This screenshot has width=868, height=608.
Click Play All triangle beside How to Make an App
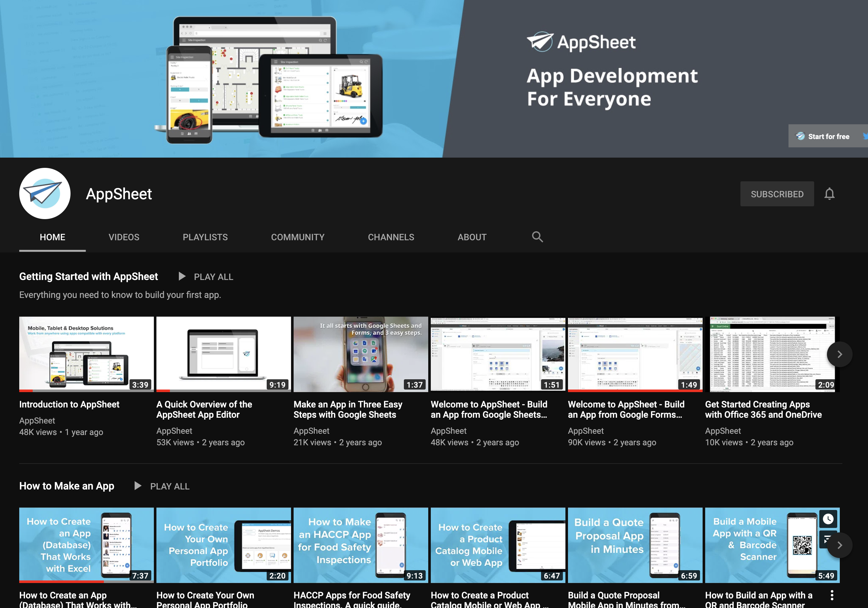tap(138, 486)
